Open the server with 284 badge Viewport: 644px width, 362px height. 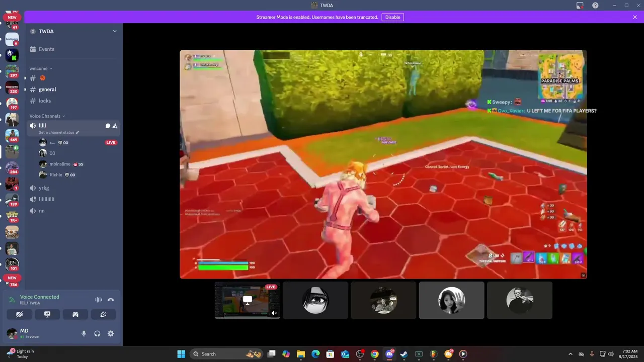[12, 167]
